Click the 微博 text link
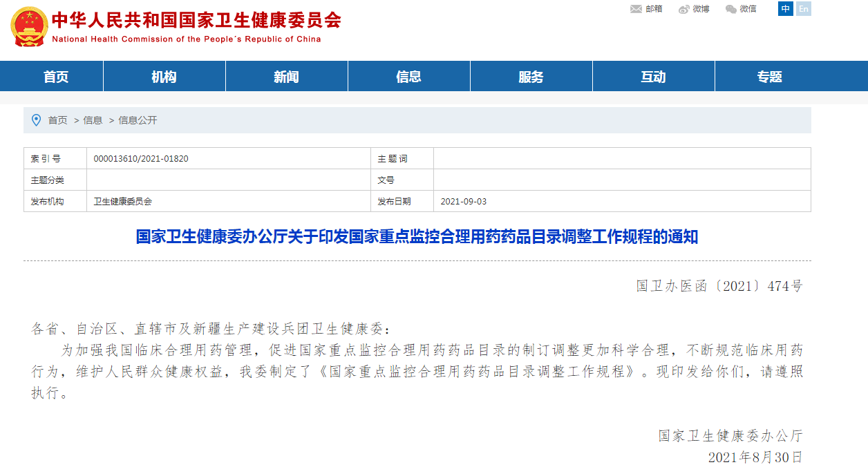Image resolution: width=868 pixels, height=467 pixels. 701,9
